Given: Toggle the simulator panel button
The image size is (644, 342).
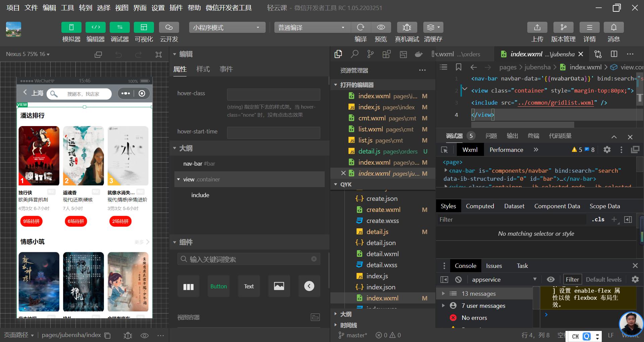Looking at the screenshot, I should 71,27.
